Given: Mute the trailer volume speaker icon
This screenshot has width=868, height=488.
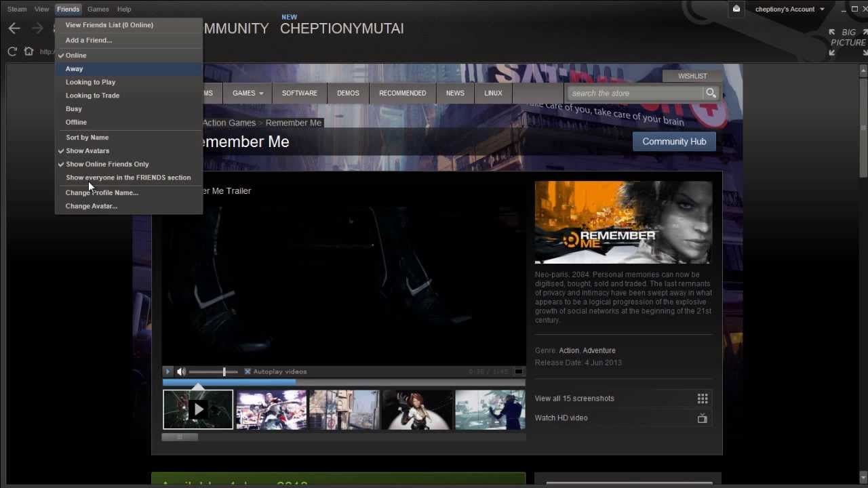Looking at the screenshot, I should point(181,371).
